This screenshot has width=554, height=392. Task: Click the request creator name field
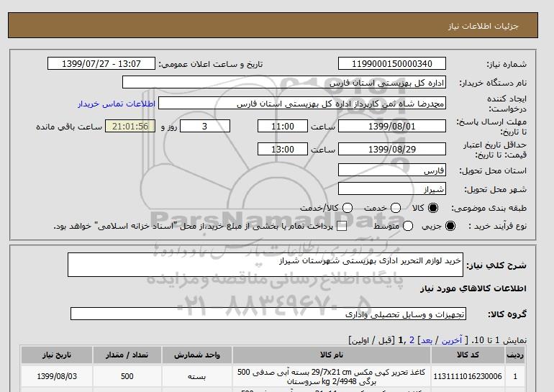point(302,103)
